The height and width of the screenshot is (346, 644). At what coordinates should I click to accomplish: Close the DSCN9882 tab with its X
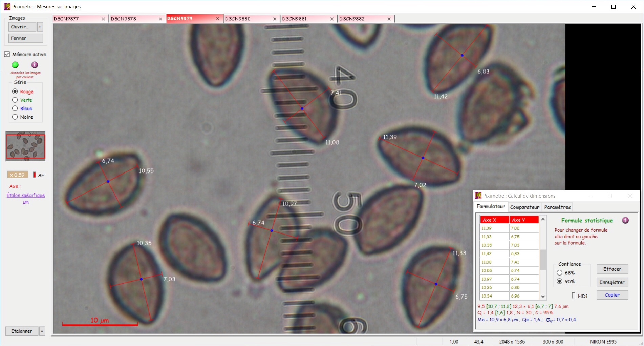(389, 19)
